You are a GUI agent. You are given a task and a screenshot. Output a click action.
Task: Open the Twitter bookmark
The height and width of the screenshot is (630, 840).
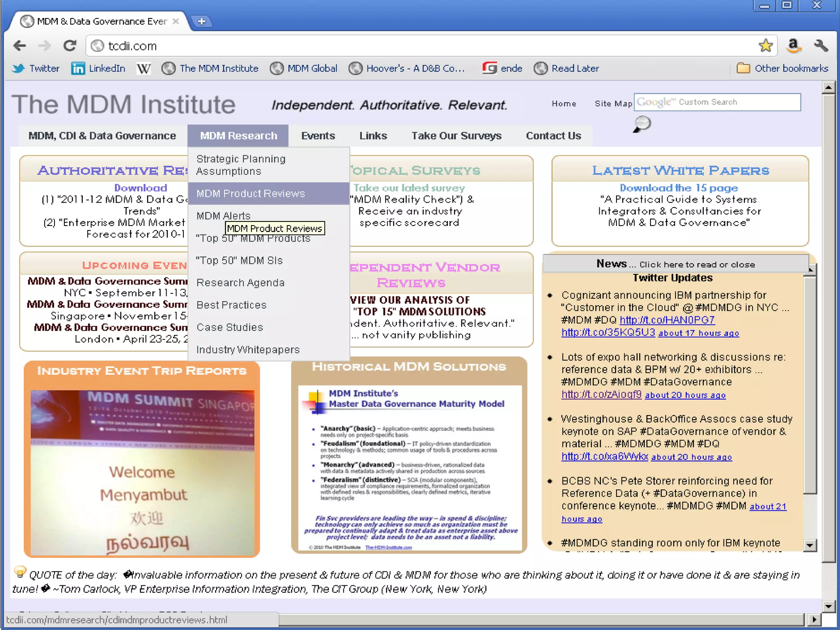pos(36,68)
